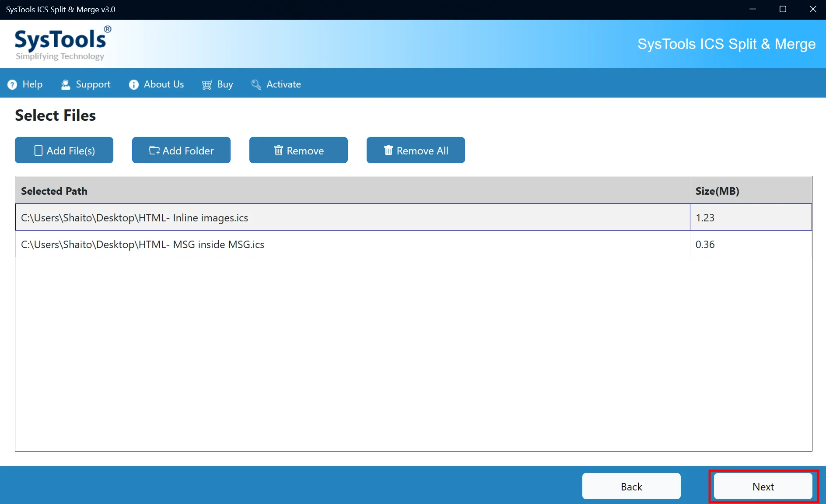826x504 pixels.
Task: Click the About Us info icon
Action: click(x=134, y=84)
